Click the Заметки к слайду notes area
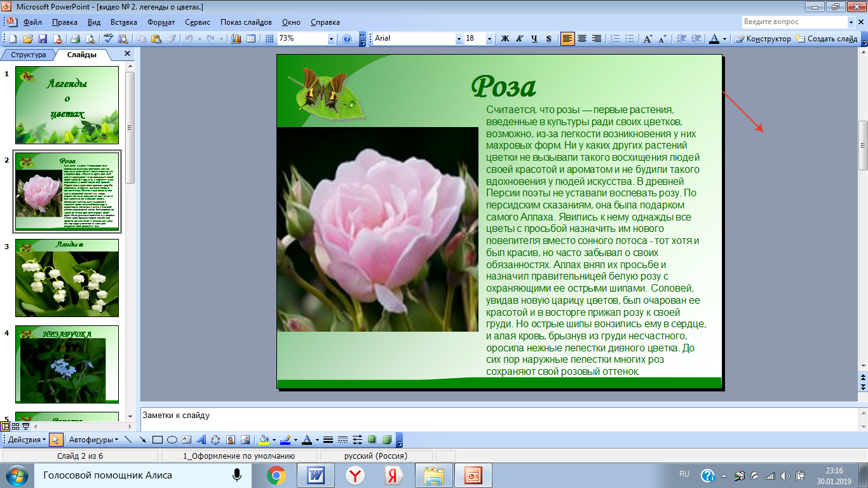The width and height of the screenshot is (868, 488). [x=499, y=419]
